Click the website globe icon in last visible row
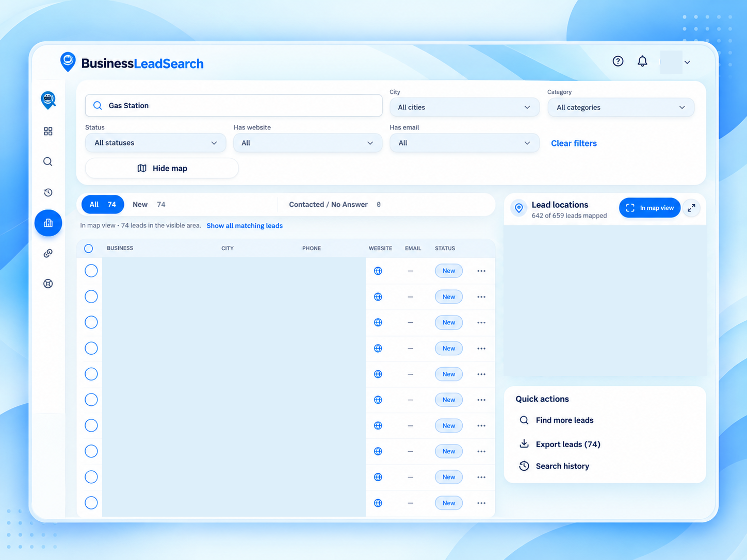This screenshot has height=560, width=747. click(x=378, y=503)
